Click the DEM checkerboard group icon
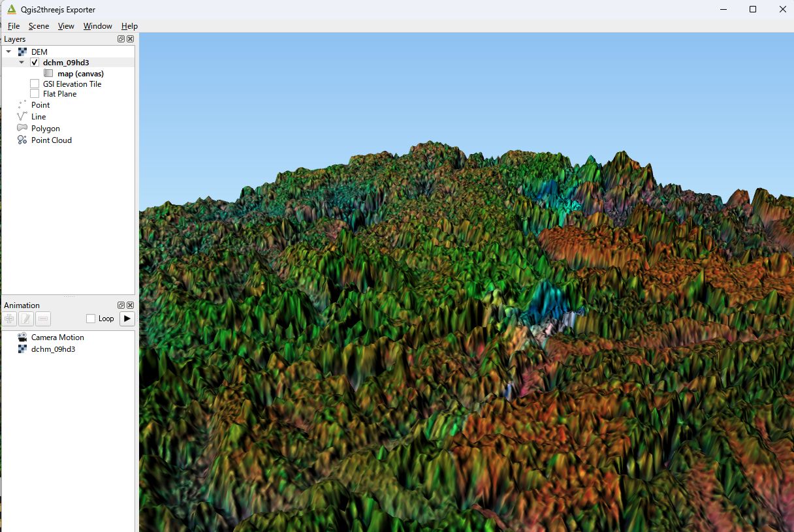Viewport: 794px width, 532px height. tap(22, 52)
